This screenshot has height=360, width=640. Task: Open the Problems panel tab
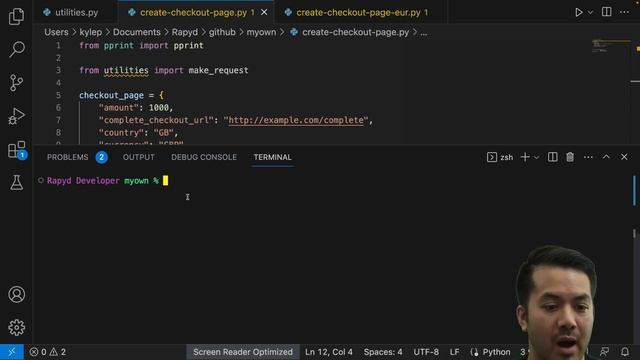[x=67, y=157]
